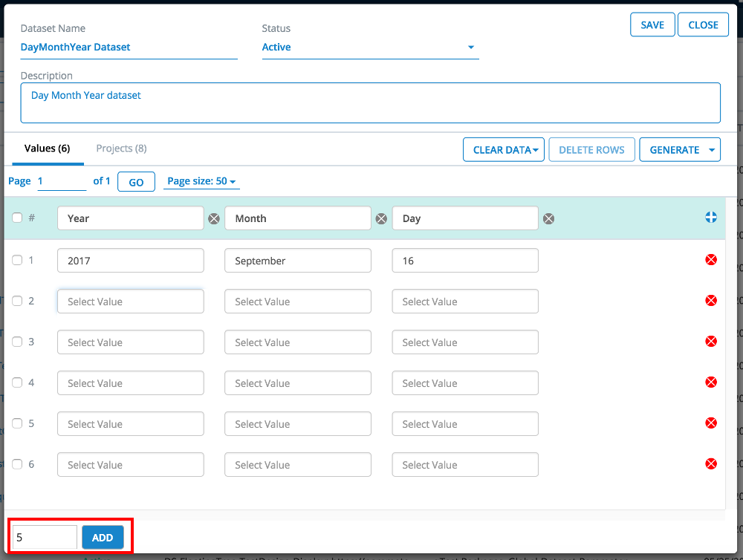Open the Page size: 50 dropdown

pos(201,181)
